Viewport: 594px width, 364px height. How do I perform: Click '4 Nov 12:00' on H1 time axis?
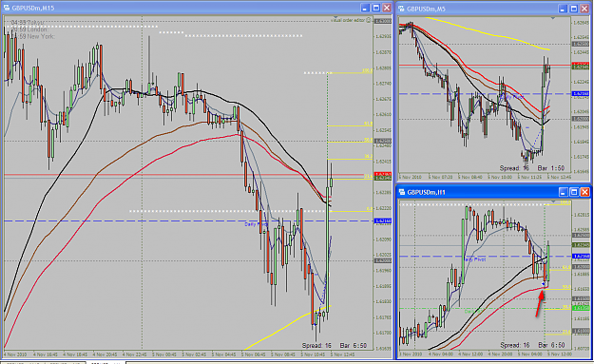tap(470, 354)
